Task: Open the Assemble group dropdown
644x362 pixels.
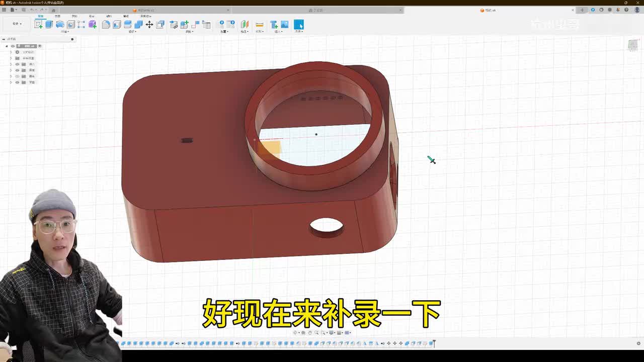Action: click(x=189, y=31)
